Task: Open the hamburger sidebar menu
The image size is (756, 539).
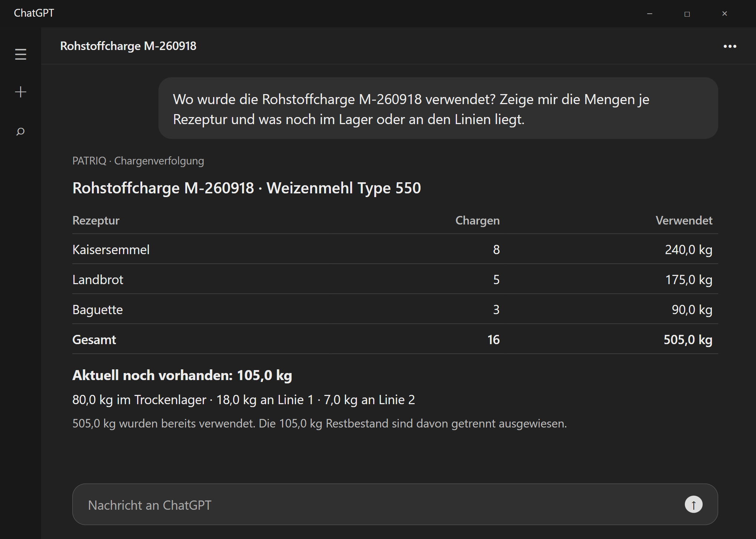Action: (x=21, y=54)
